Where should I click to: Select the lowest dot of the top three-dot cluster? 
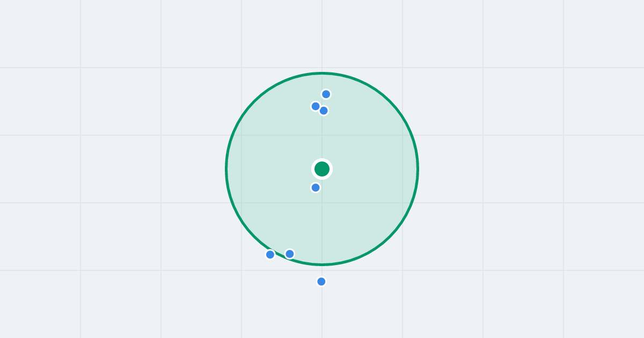click(324, 111)
